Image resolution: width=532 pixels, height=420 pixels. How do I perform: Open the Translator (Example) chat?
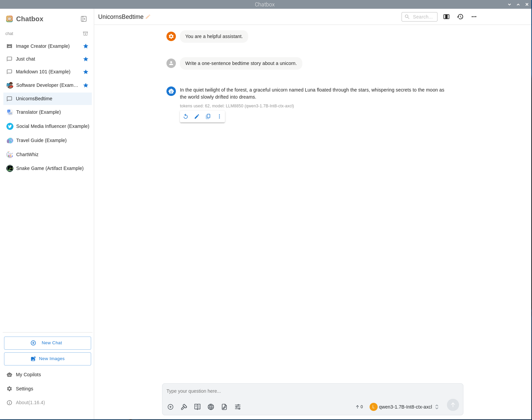[x=38, y=112]
